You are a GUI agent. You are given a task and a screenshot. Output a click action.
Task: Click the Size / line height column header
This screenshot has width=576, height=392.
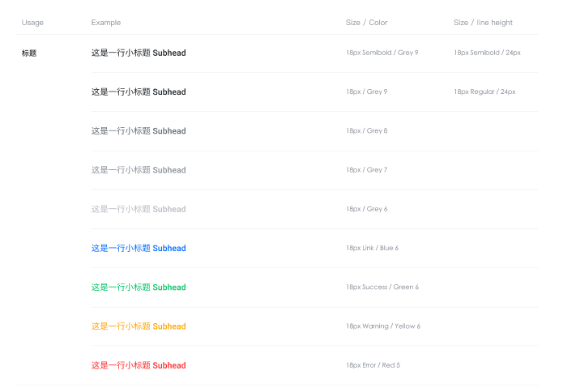click(483, 23)
